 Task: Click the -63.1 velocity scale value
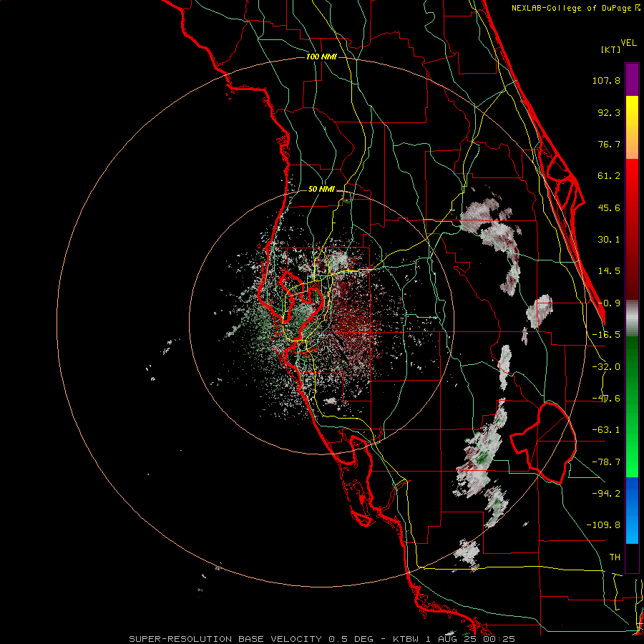606,430
